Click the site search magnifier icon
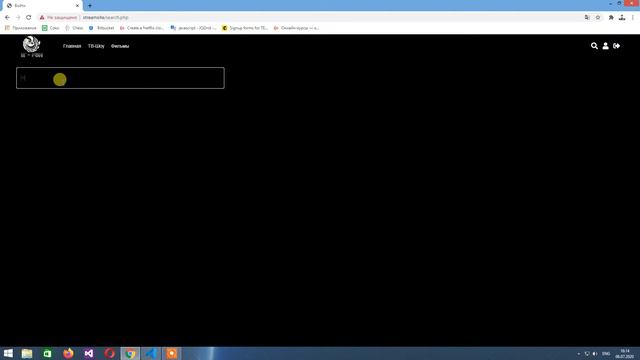Screen dimensions: 640x360 click(x=594, y=46)
